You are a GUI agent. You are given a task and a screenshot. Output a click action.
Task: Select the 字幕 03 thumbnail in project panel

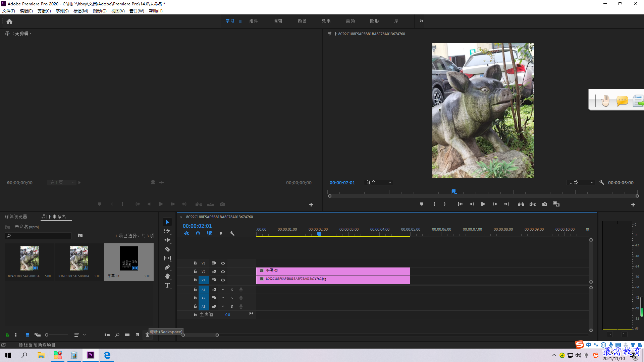[x=129, y=262]
